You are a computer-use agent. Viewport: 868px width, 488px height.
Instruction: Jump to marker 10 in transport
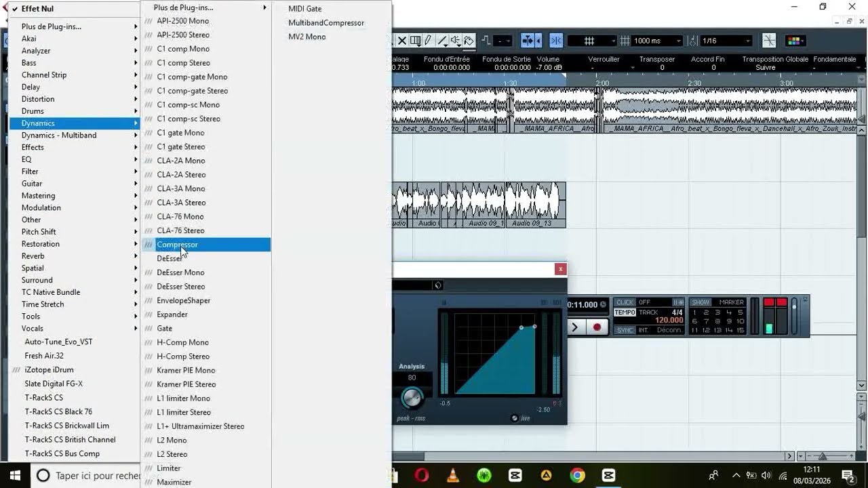741,321
